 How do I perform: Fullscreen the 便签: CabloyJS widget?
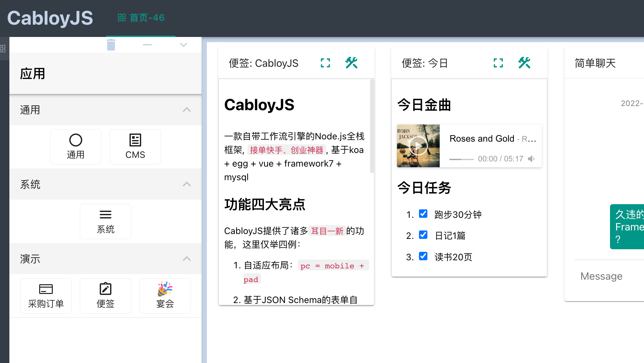[325, 63]
